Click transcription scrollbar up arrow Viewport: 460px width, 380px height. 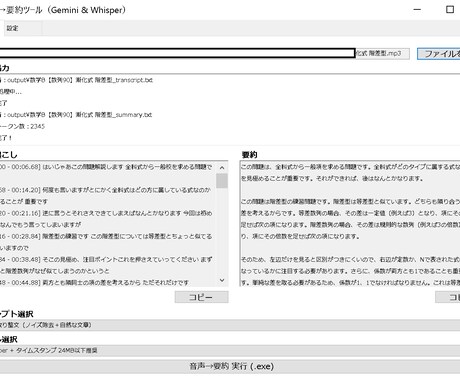coord(222,168)
